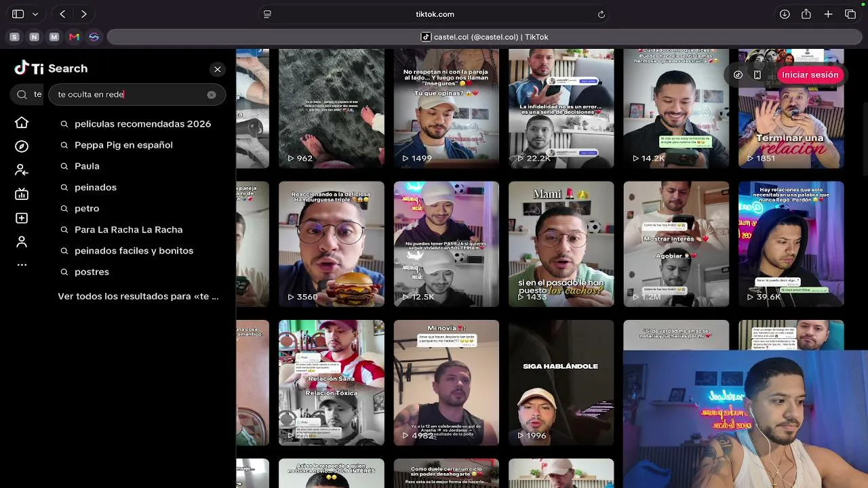Switch to the pinned Gmail tab
This screenshot has height=488, width=868.
click(x=74, y=37)
